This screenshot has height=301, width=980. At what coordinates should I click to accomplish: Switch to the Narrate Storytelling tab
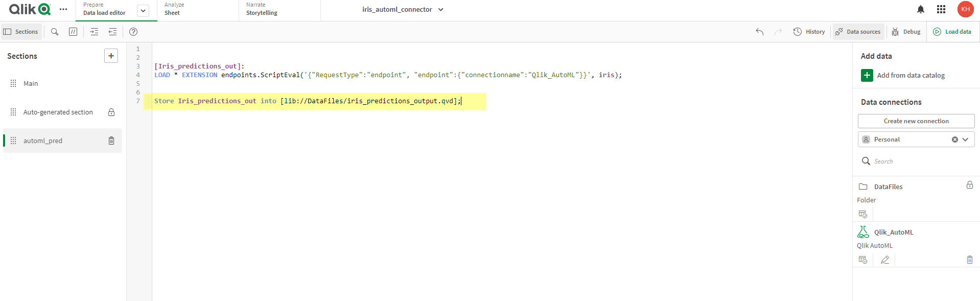[279, 9]
